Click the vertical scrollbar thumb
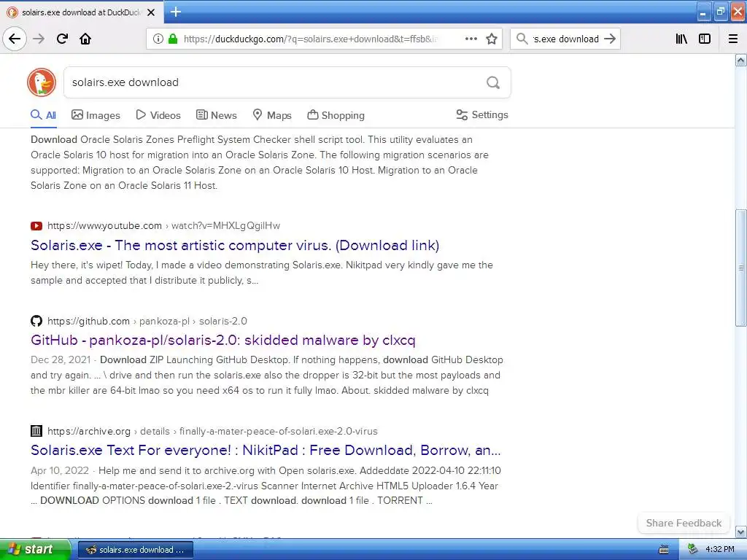This screenshot has width=747, height=560. tap(740, 267)
